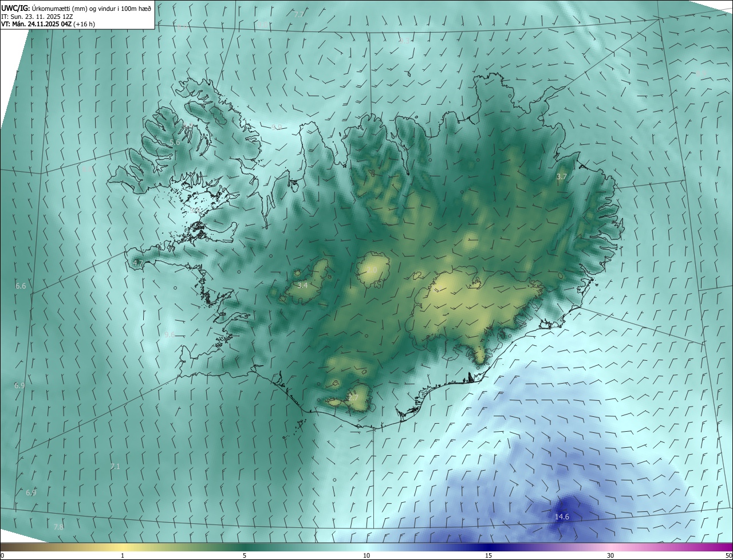Viewport: 733px width, 560px height.
Task: Click the 7.8 value near the bottom-left corner
Action: pos(58,527)
